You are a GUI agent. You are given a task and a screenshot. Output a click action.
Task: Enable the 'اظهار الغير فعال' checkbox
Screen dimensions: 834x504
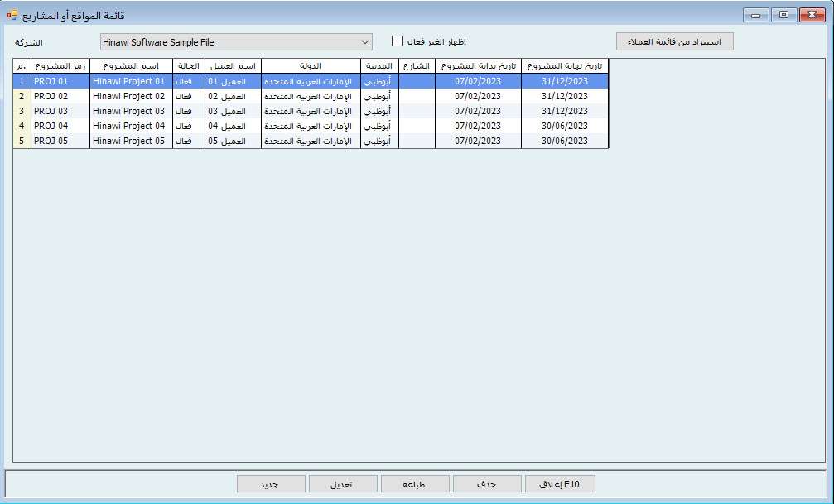click(x=397, y=41)
